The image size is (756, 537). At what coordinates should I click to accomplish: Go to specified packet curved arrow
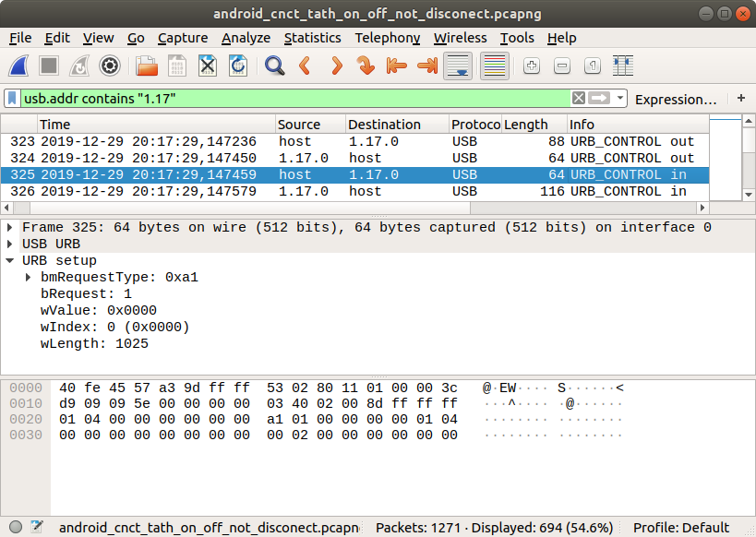(366, 66)
